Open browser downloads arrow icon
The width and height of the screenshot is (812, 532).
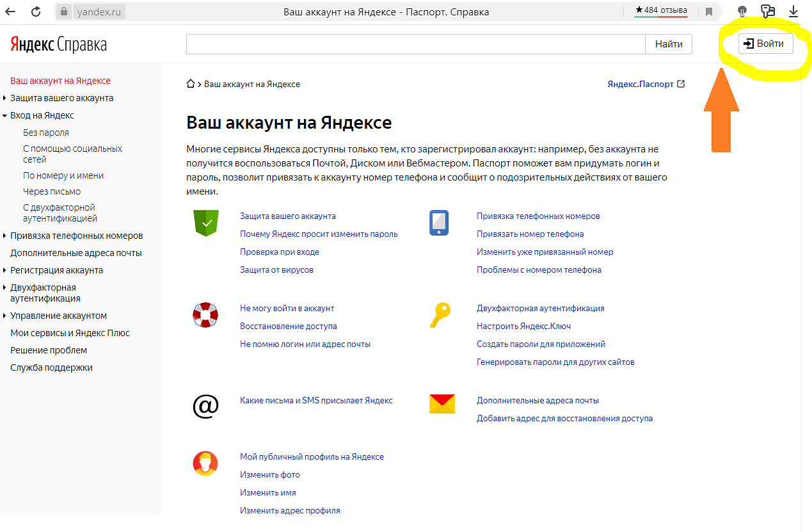pyautogui.click(x=793, y=12)
